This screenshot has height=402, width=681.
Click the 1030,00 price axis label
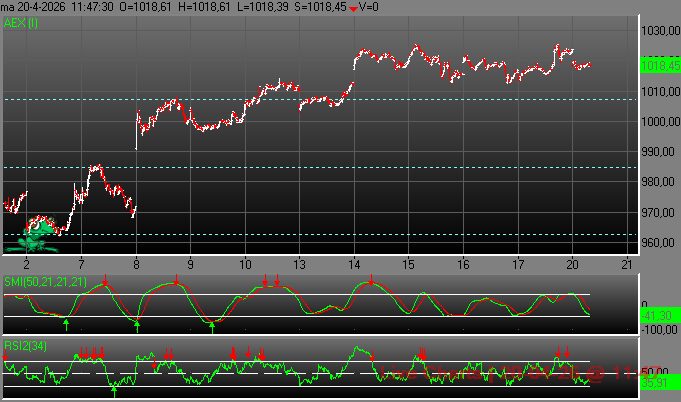(x=658, y=32)
